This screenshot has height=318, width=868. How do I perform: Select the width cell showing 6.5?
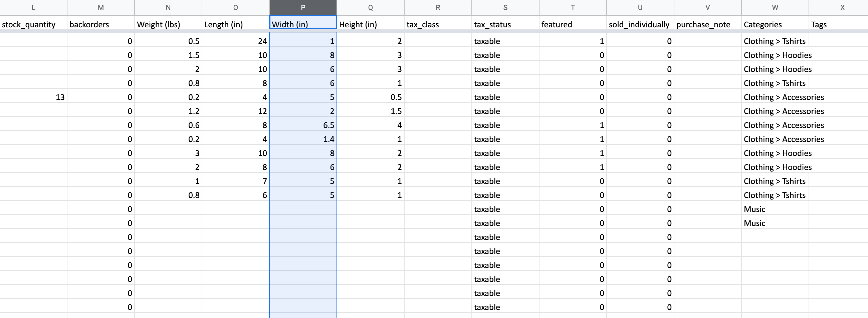[303, 125]
